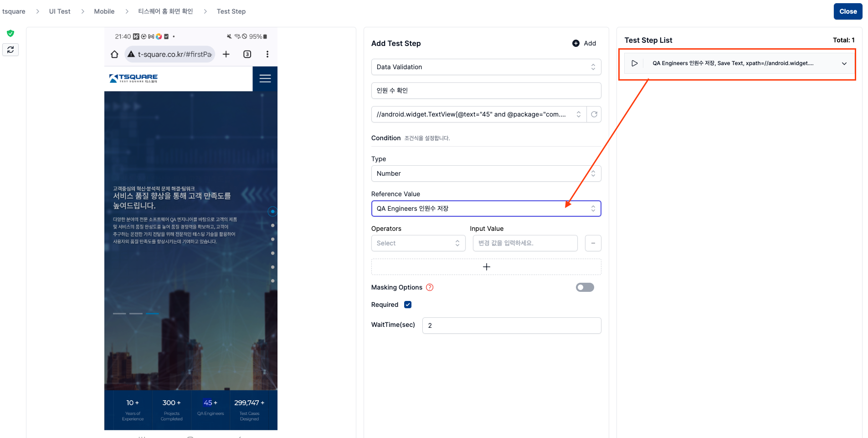Click the green shield status icon

click(x=10, y=33)
